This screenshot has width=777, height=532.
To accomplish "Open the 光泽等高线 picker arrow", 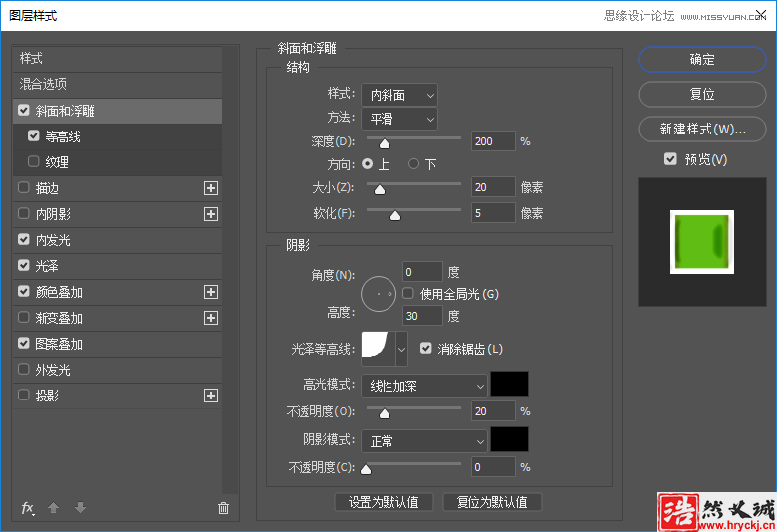I will point(401,349).
